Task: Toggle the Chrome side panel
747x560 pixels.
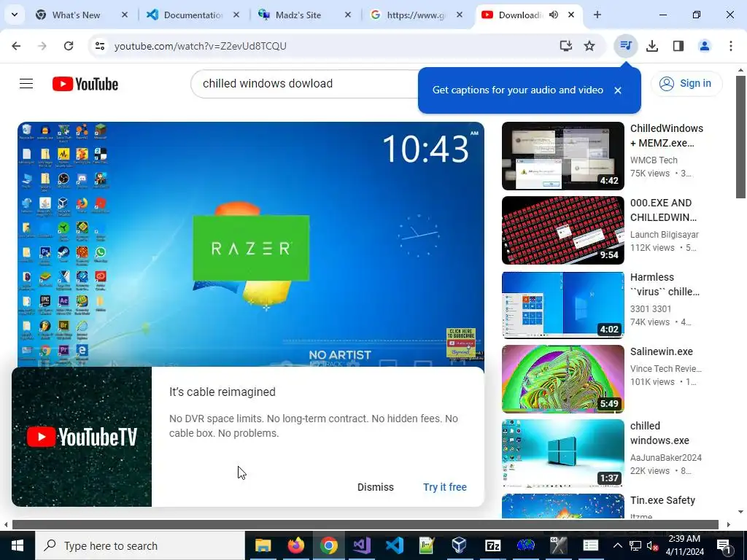Action: pyautogui.click(x=678, y=46)
